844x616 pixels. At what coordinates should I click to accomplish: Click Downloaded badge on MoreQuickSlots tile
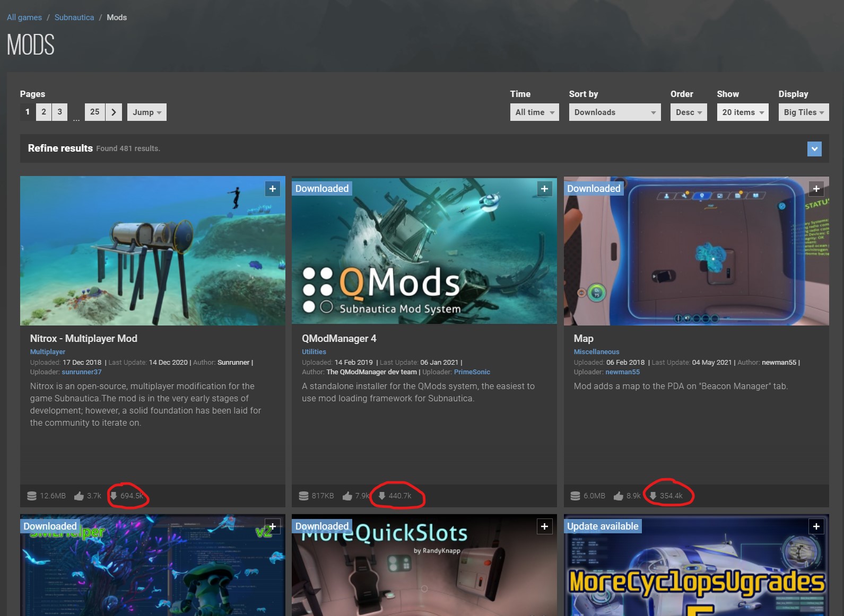click(x=322, y=526)
